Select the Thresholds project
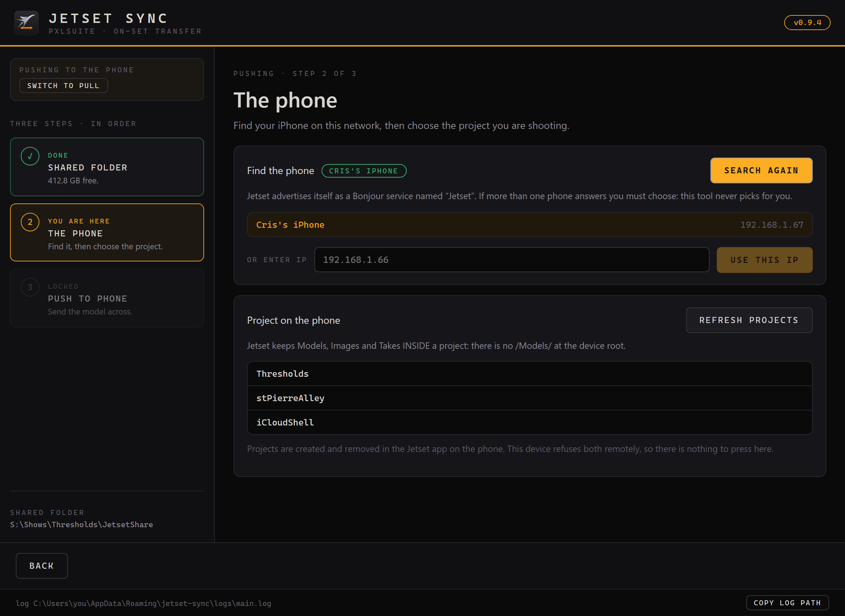The height and width of the screenshot is (616, 845). coord(530,374)
